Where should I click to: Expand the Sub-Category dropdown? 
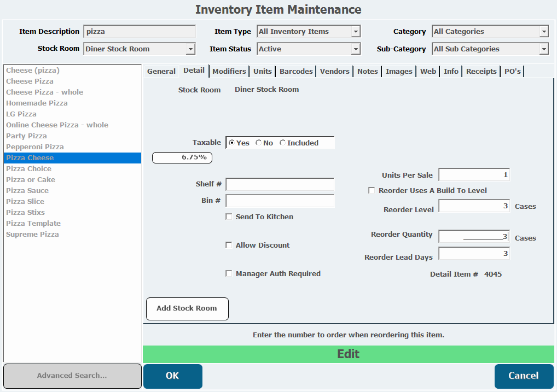coord(543,49)
